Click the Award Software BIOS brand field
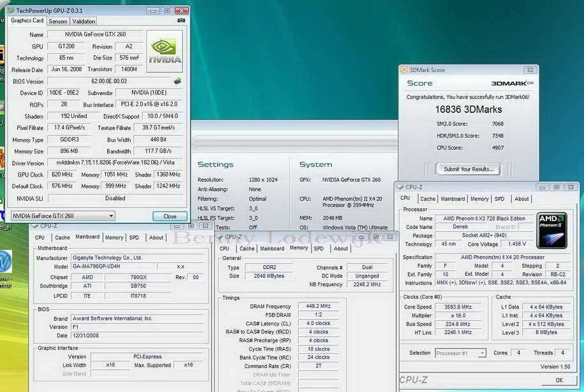Viewport: 584px width, 392px height. coord(138,318)
